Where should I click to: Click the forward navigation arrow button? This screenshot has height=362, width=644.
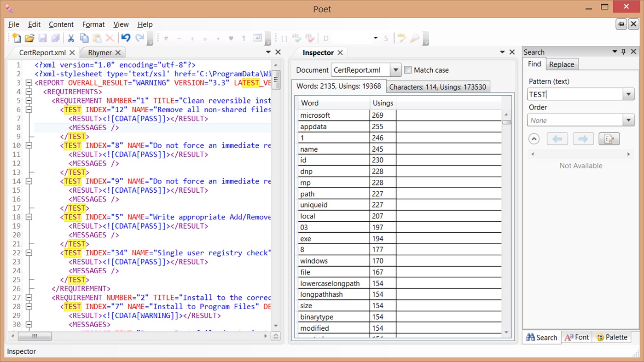click(583, 138)
